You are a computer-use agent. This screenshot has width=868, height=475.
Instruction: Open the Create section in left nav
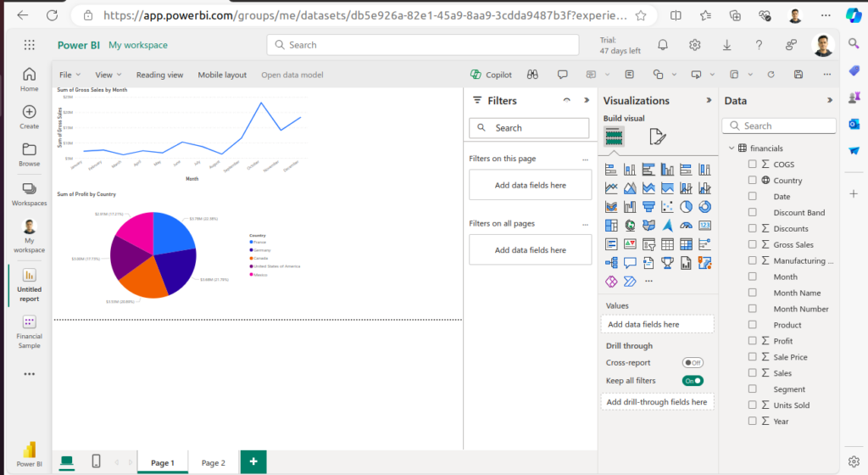29,117
